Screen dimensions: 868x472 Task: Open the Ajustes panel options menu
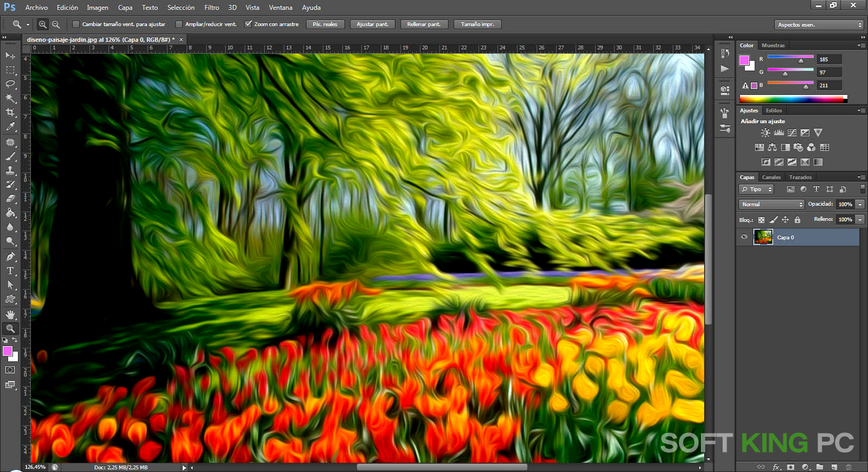[861, 111]
